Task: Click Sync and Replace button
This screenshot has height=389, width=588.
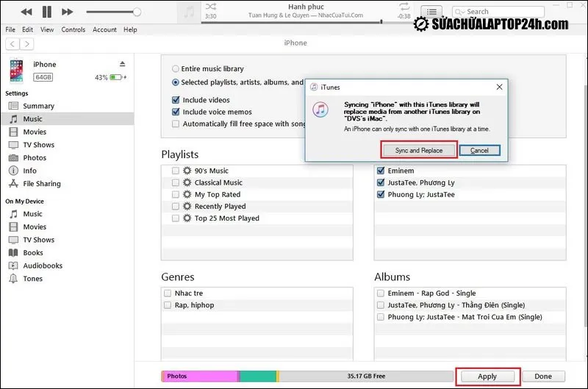Action: (419, 150)
